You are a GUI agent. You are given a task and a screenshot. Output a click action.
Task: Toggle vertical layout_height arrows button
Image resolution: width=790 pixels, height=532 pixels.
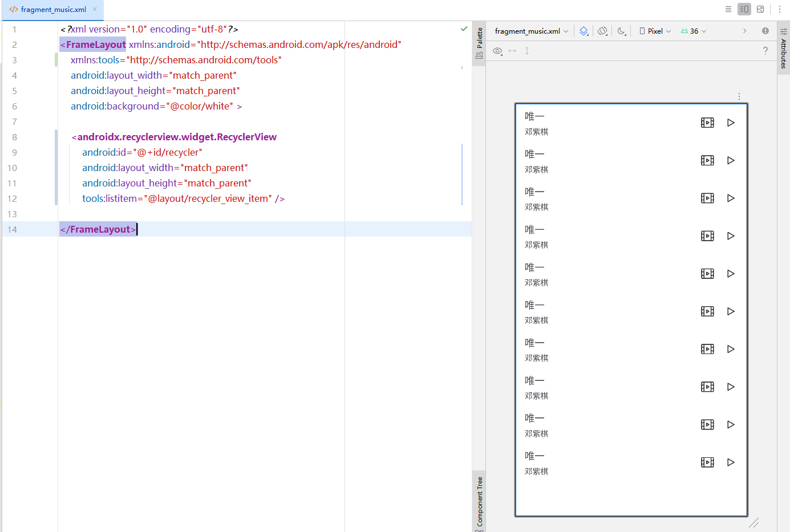point(527,51)
